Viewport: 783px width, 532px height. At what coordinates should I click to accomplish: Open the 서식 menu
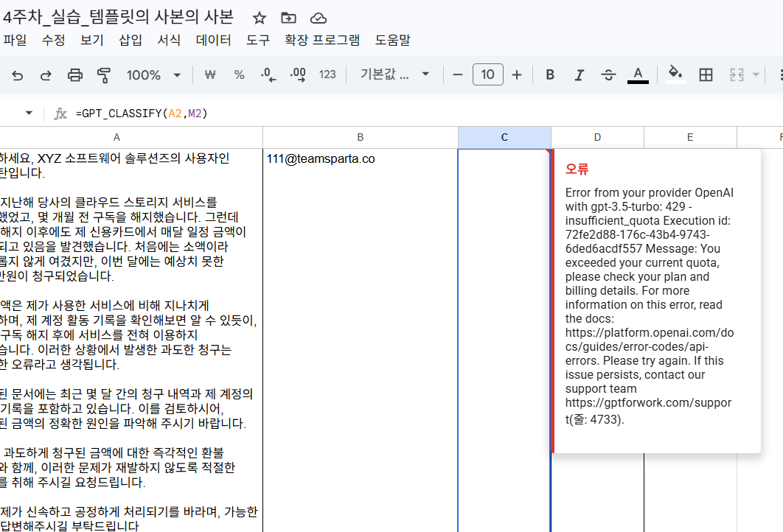169,40
